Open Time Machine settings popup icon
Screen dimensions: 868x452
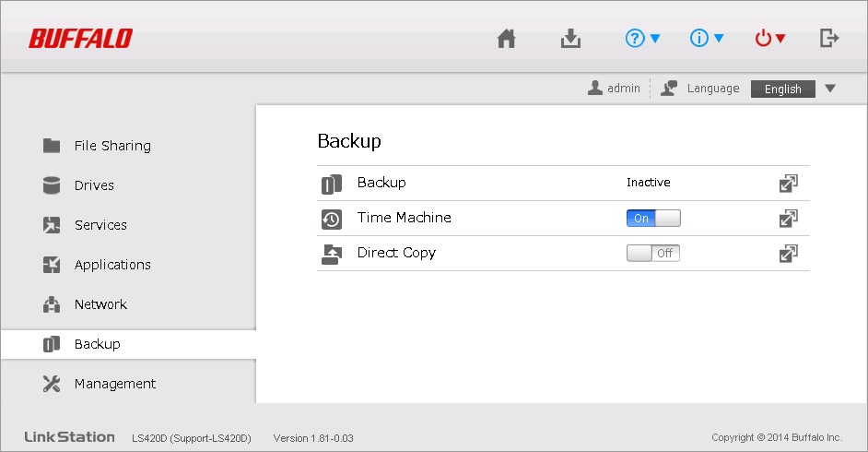[788, 219]
